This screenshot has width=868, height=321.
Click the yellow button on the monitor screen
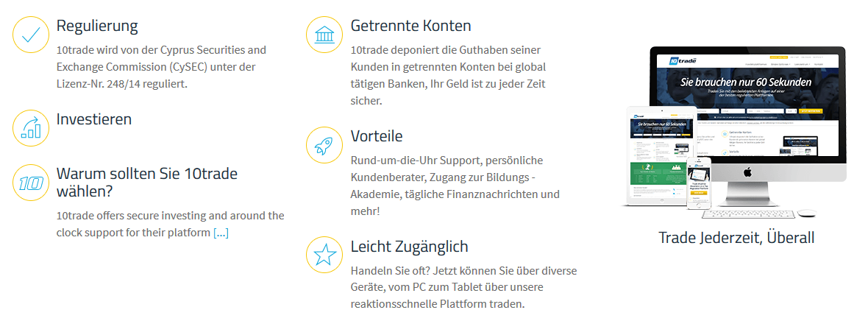coord(812,111)
